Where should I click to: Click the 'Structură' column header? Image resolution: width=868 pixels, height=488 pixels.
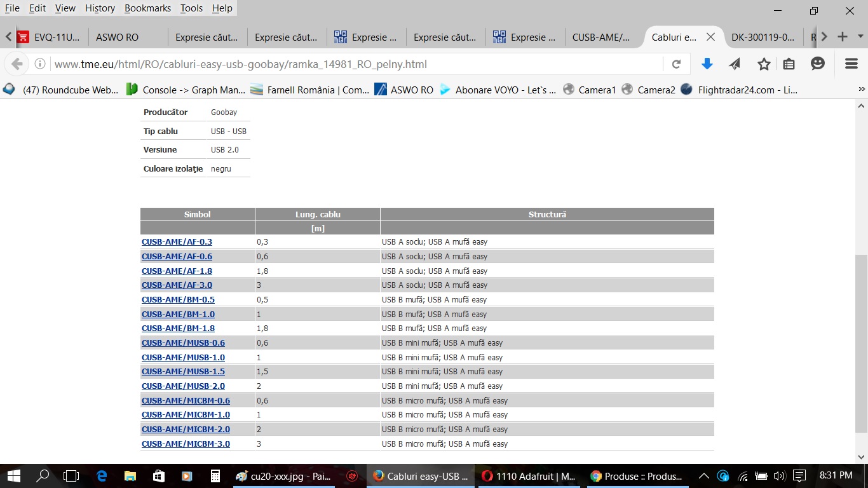(x=547, y=214)
